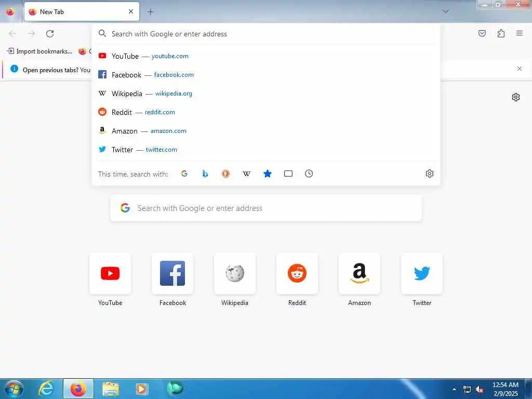The width and height of the screenshot is (532, 399).
Task: Search this time with Bing icon
Action: coord(205,174)
